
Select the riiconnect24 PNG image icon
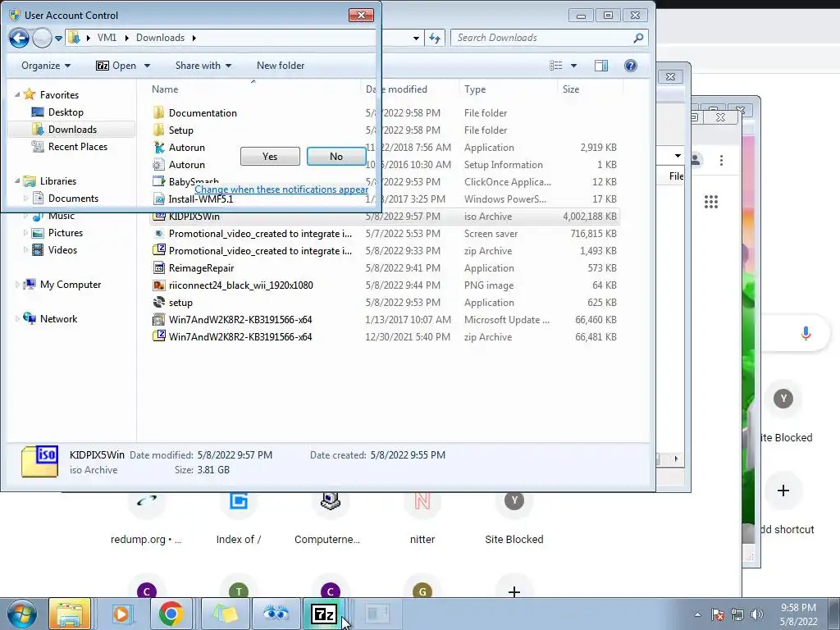tap(158, 285)
